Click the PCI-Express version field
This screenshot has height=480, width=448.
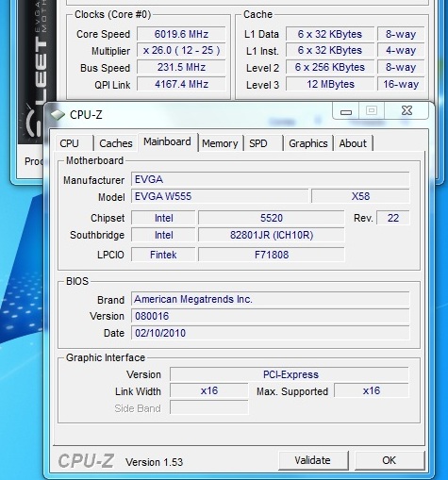[290, 374]
